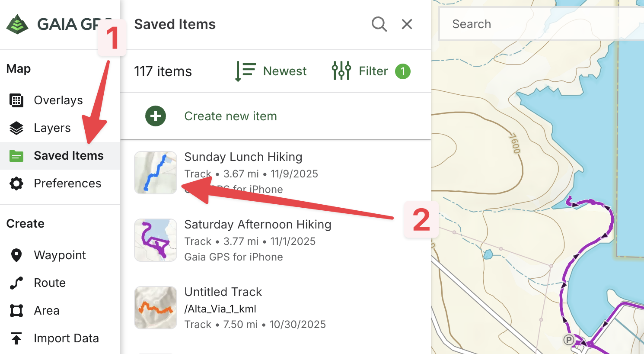Select Preferences in the sidebar menu

tap(67, 183)
